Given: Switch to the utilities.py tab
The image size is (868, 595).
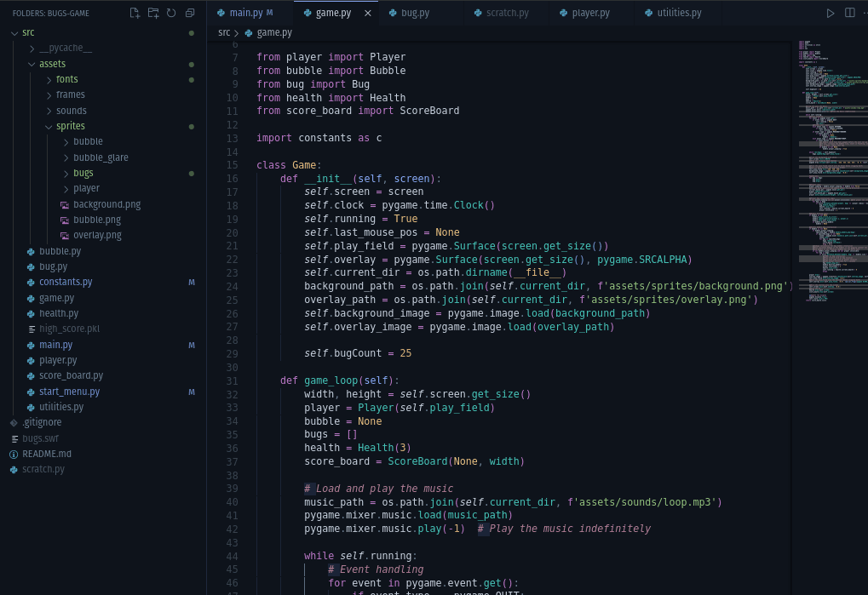Looking at the screenshot, I should (x=678, y=14).
